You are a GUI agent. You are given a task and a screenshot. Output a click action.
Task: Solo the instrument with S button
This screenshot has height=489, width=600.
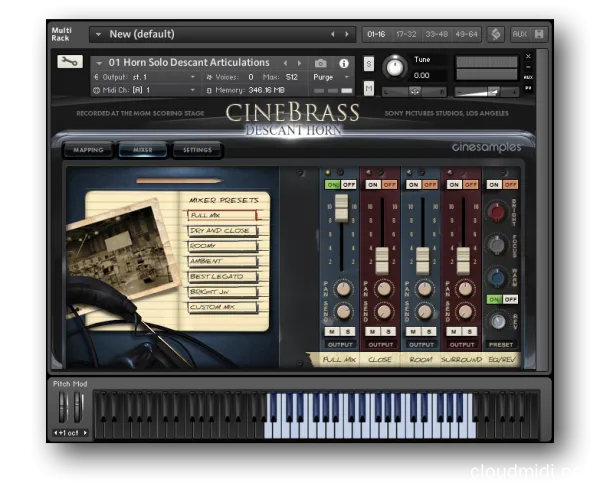[369, 64]
